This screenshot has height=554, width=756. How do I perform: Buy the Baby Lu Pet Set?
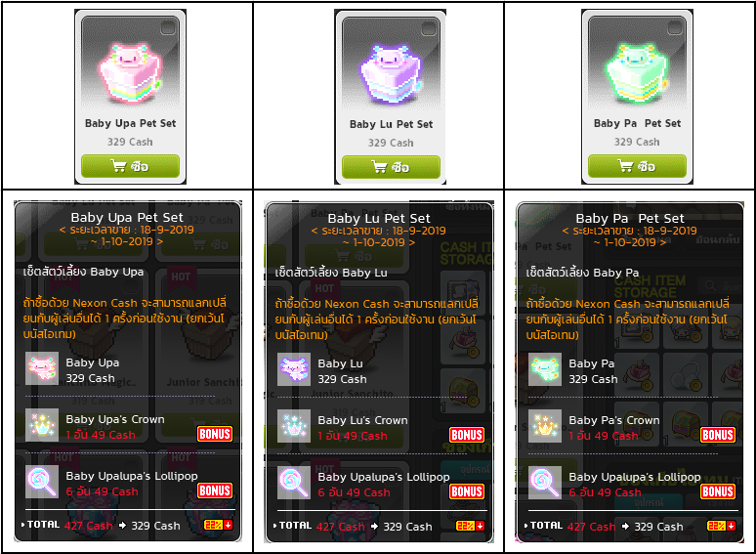point(391,167)
